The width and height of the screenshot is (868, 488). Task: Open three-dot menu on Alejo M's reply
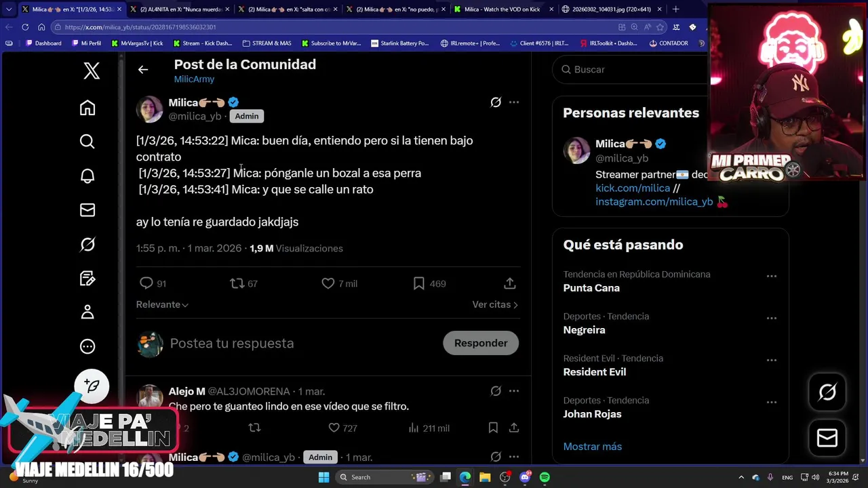pos(514,391)
